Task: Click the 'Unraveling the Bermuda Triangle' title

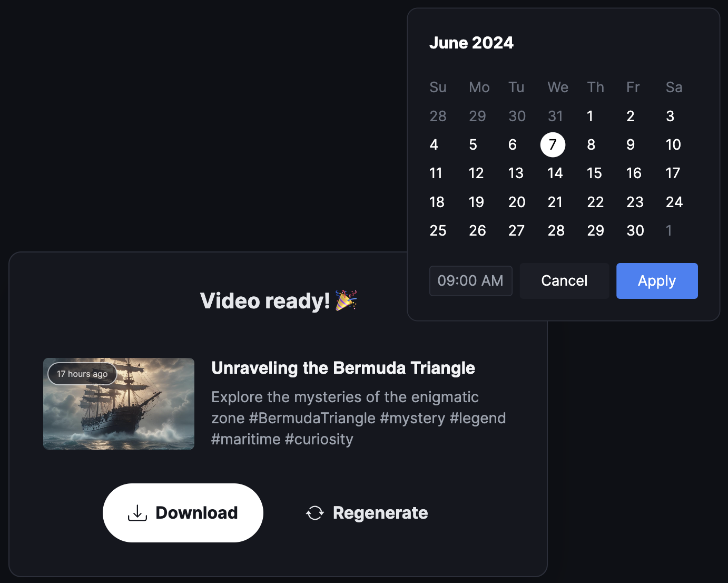Action: [343, 368]
